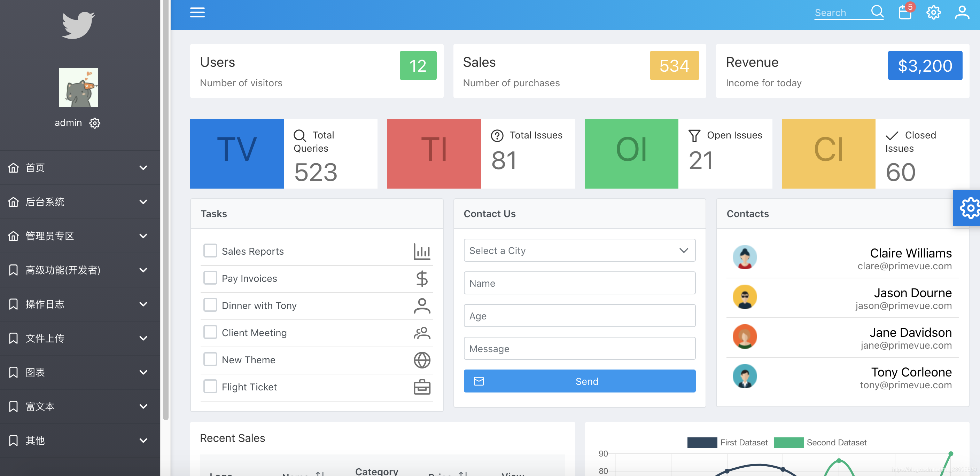This screenshot has height=476, width=980.
Task: Click the admin cat avatar image
Action: coord(79,88)
